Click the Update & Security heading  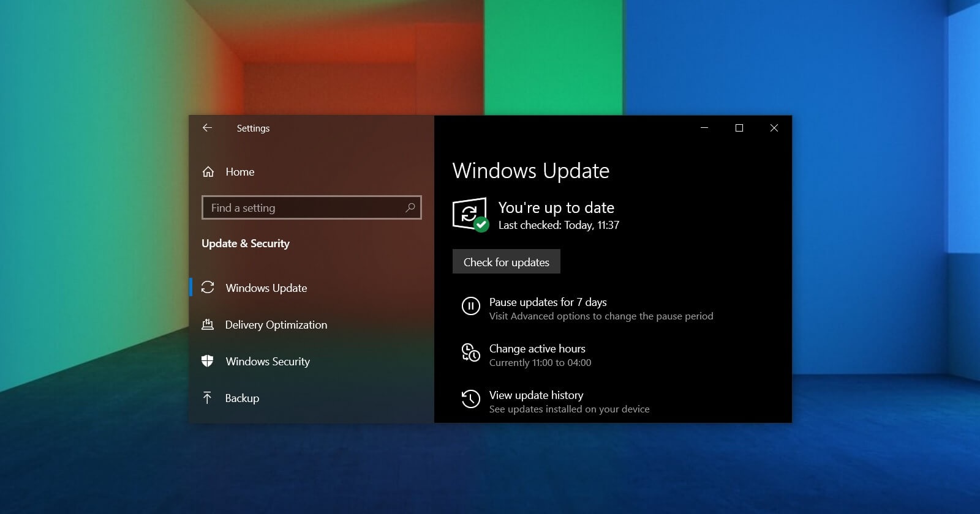point(246,244)
